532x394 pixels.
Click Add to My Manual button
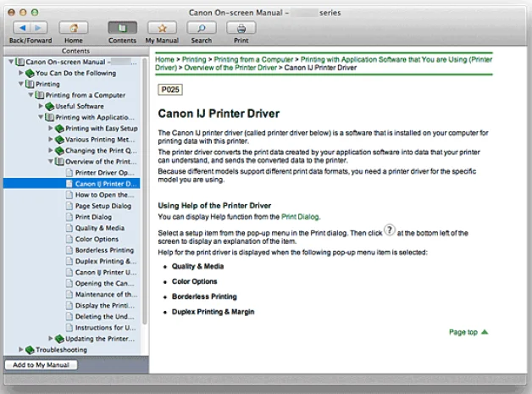pos(41,364)
